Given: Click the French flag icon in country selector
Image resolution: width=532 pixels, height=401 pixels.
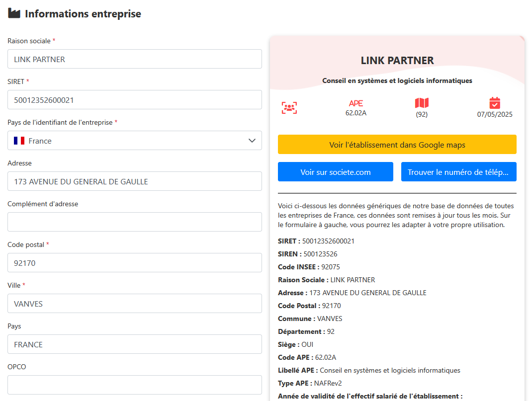Looking at the screenshot, I should tap(19, 141).
